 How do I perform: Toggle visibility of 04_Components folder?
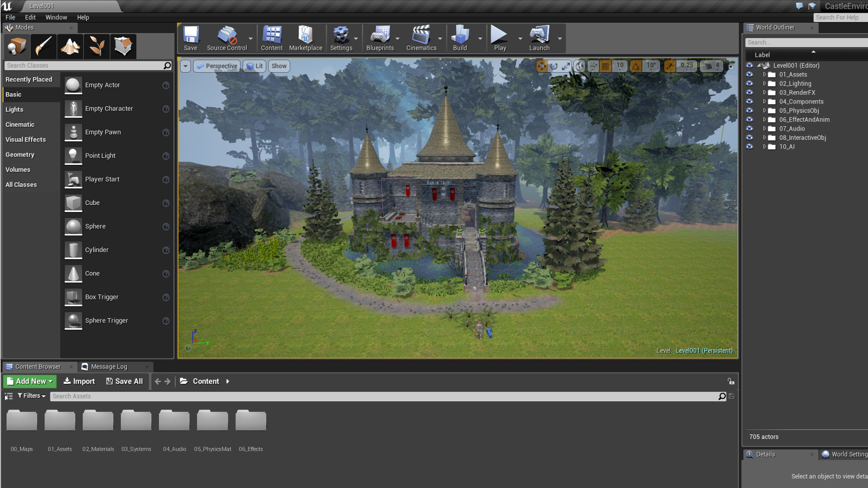(750, 101)
